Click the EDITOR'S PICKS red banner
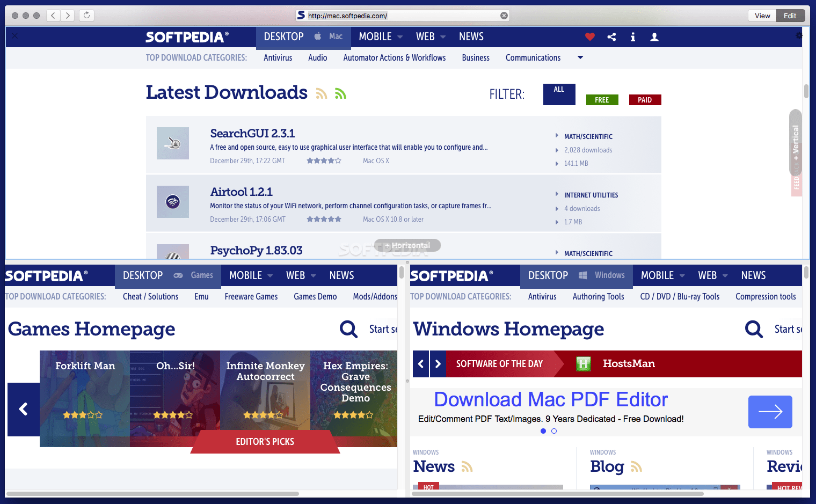Screen dimensions: 816x504 click(x=265, y=442)
